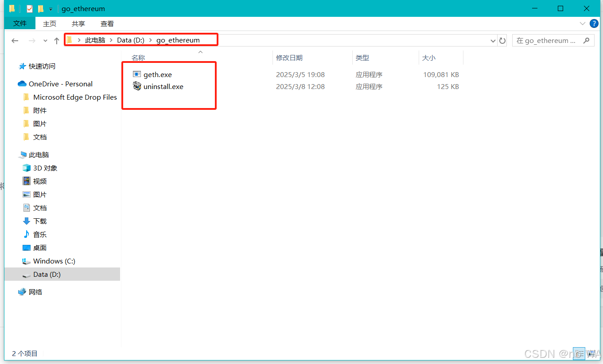Screen dimensions: 603x364
Task: Click inside the go_ethereum search box
Action: (549, 40)
